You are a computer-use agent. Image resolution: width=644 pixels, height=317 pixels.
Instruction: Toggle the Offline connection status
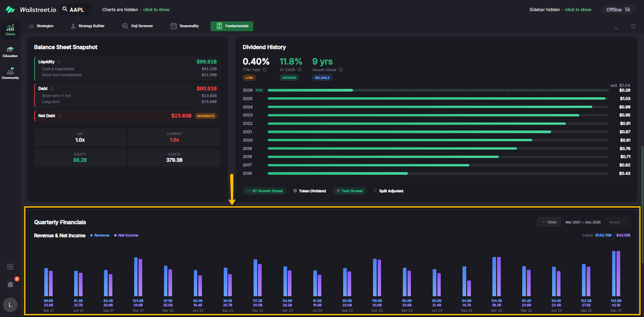point(618,10)
